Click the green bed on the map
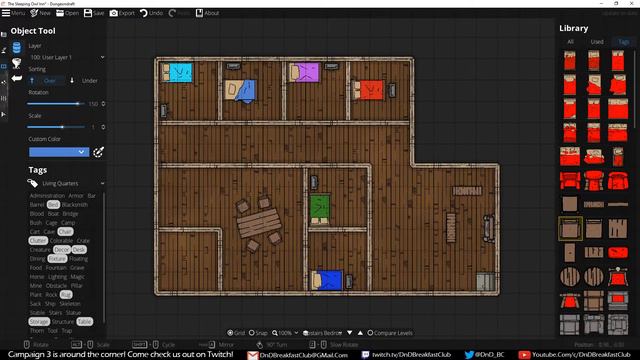This screenshot has width=640, height=360. pyautogui.click(x=320, y=209)
